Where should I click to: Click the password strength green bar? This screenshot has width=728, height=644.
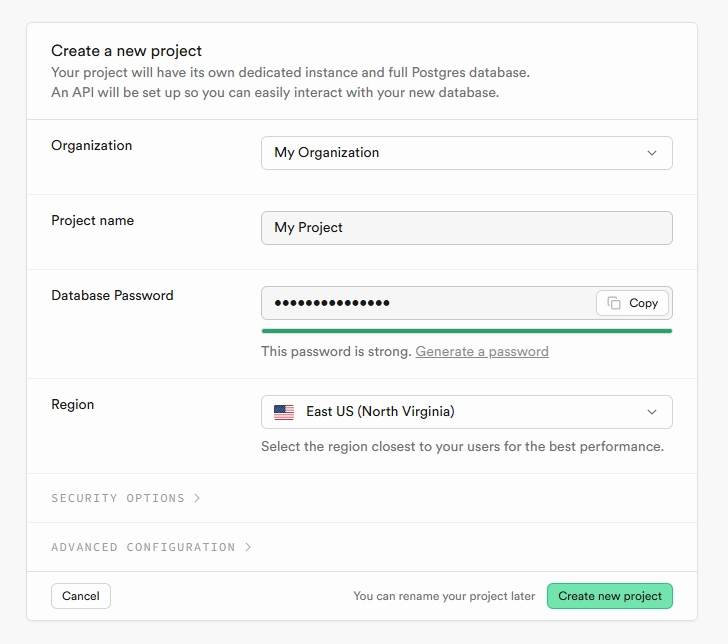click(467, 331)
